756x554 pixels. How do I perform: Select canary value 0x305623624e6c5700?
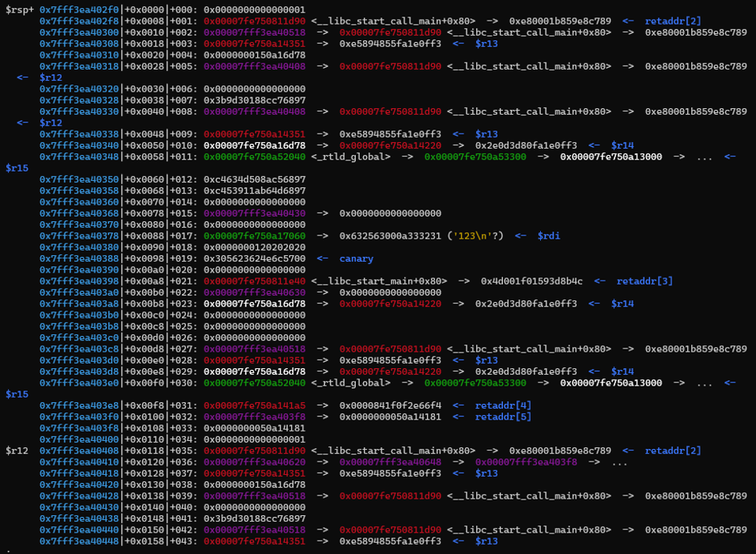(x=254, y=258)
